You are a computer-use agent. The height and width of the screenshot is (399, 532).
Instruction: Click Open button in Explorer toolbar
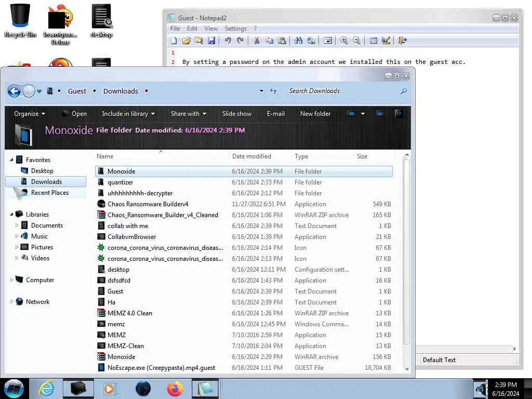coord(74,114)
